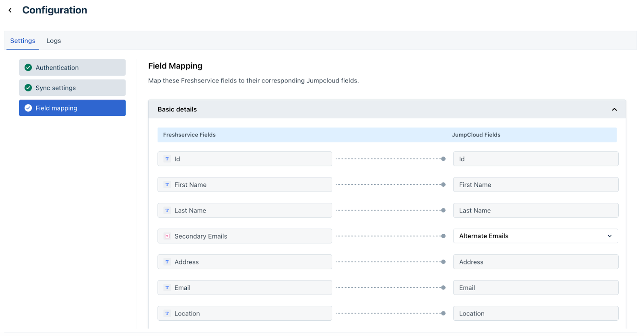
Task: Click the JumpCloud First Name field
Action: 536,185
